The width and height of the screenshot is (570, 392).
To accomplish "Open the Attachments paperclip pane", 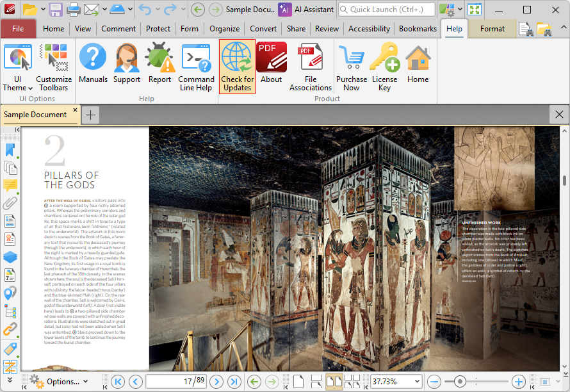I will pyautogui.click(x=10, y=203).
